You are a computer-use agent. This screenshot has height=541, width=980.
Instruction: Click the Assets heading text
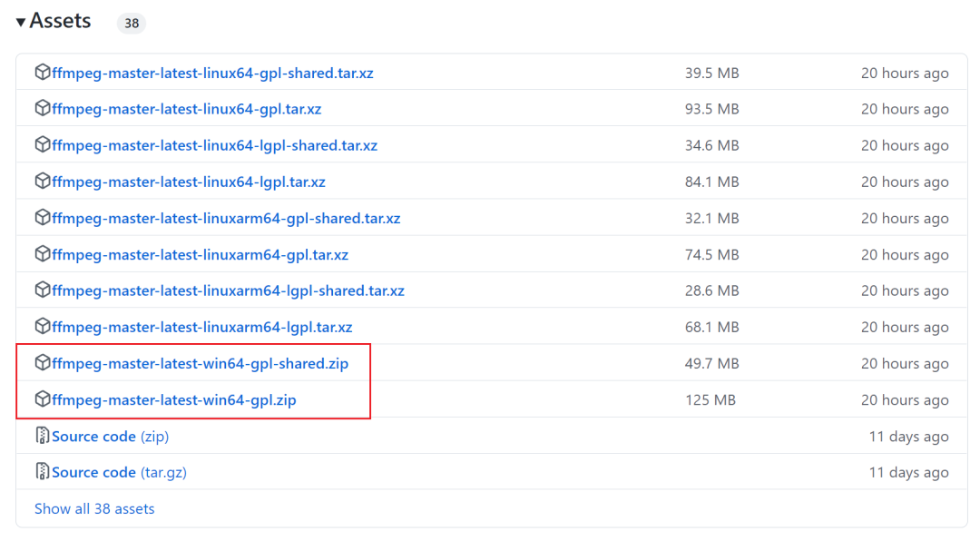point(60,21)
